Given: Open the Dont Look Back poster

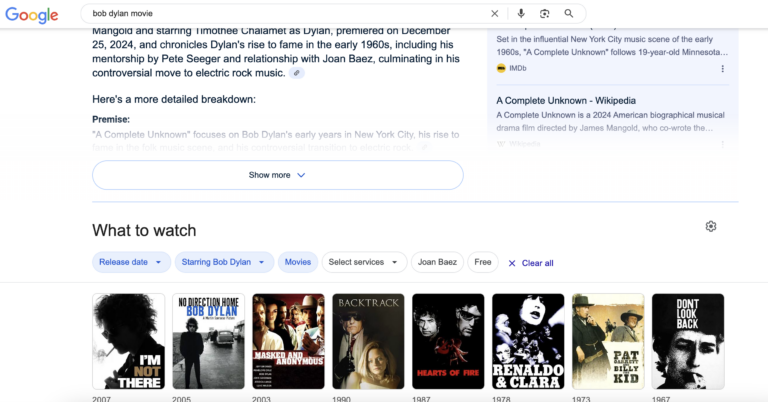Looking at the screenshot, I should click(688, 341).
